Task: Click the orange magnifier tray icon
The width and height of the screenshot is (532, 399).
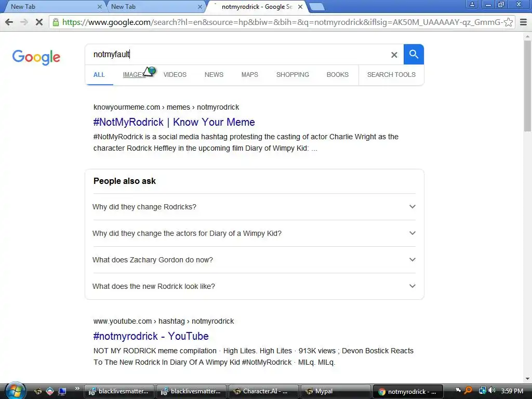Action: (x=468, y=391)
